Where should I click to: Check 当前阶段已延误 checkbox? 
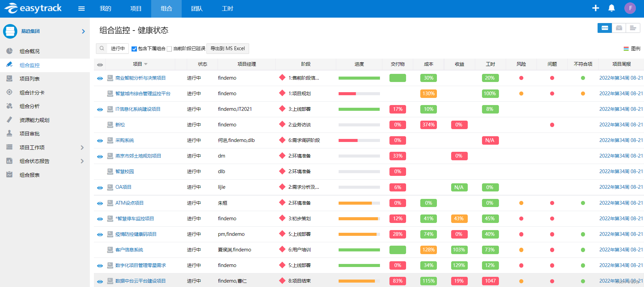(x=169, y=49)
